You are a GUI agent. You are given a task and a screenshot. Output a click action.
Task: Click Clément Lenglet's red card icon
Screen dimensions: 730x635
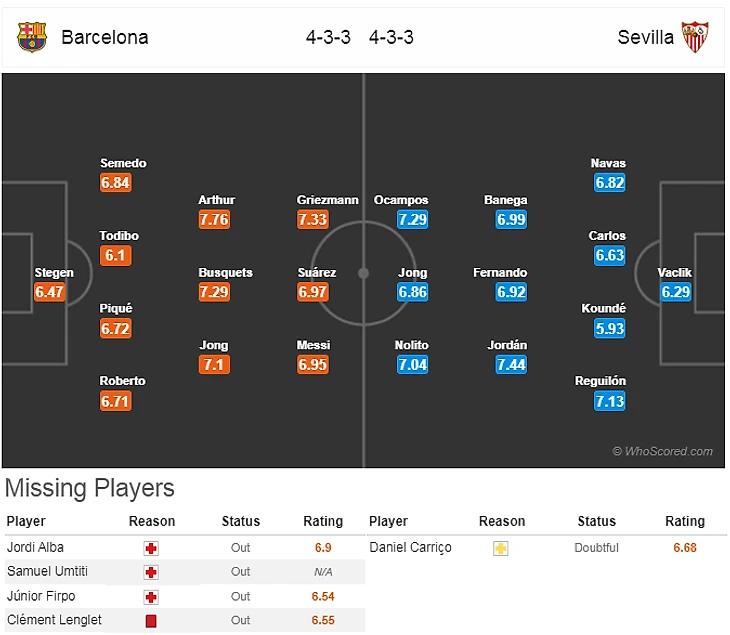tap(152, 620)
